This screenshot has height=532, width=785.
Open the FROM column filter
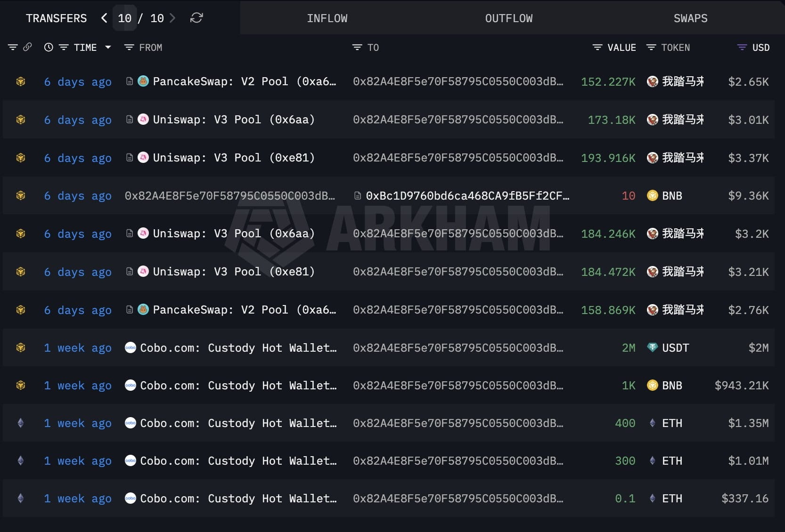tap(129, 47)
